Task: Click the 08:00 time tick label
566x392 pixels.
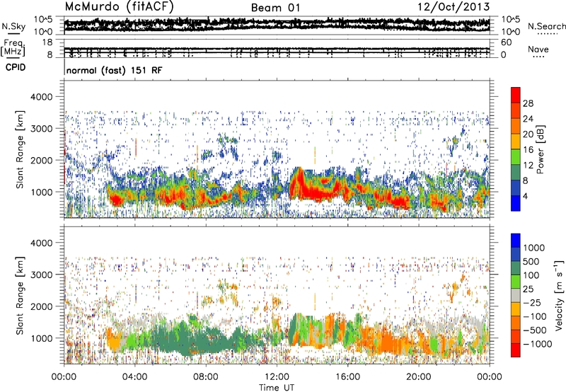Action: [205, 377]
